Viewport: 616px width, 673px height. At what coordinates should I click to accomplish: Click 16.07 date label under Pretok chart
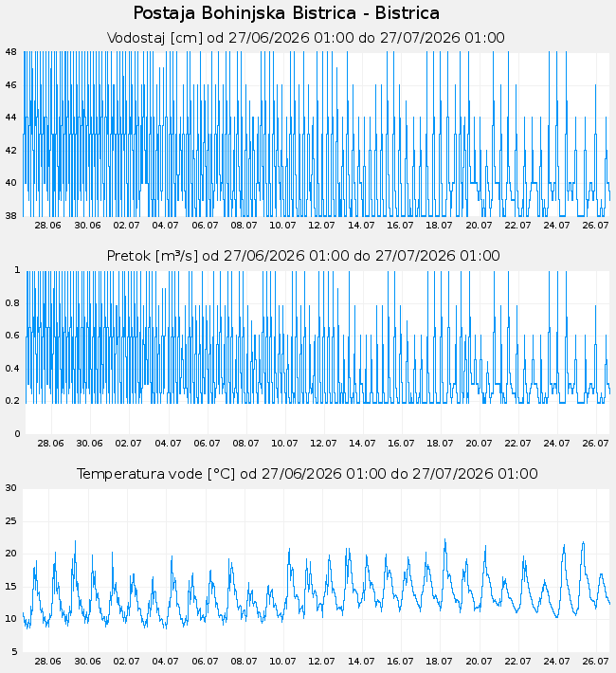pos(401,444)
